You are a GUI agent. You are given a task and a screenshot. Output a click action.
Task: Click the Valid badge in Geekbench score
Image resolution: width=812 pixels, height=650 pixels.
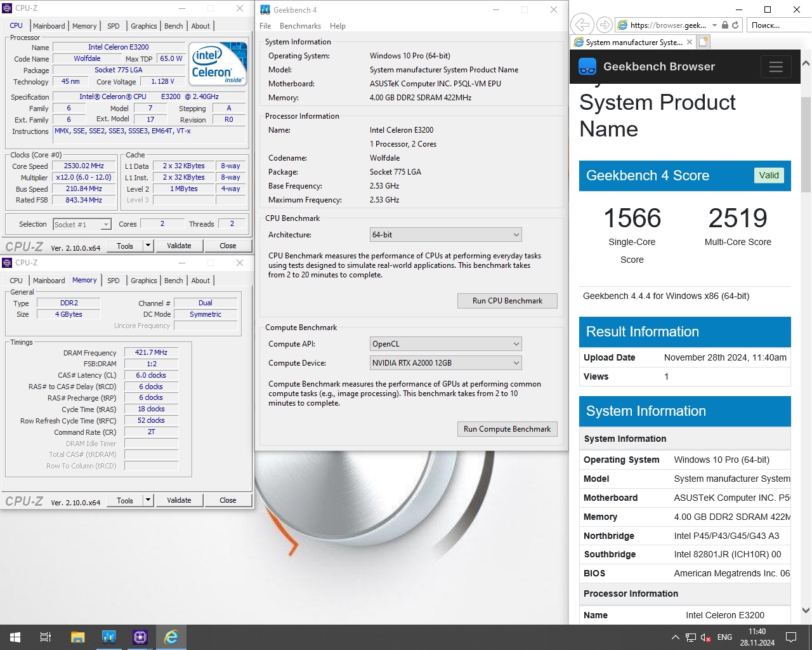[769, 176]
